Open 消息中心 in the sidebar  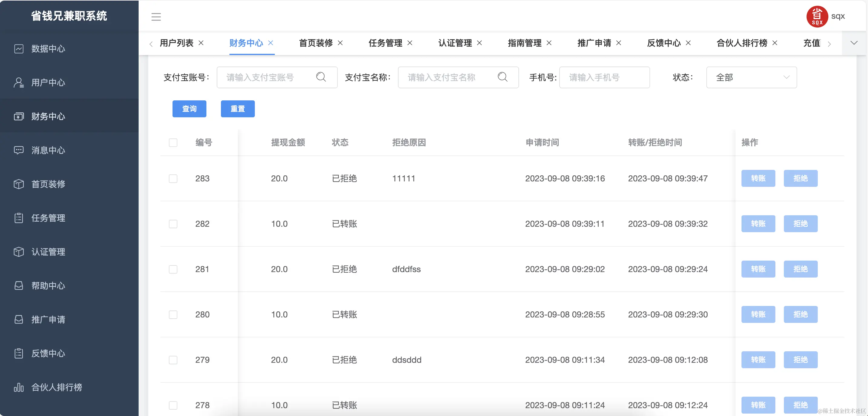point(69,150)
